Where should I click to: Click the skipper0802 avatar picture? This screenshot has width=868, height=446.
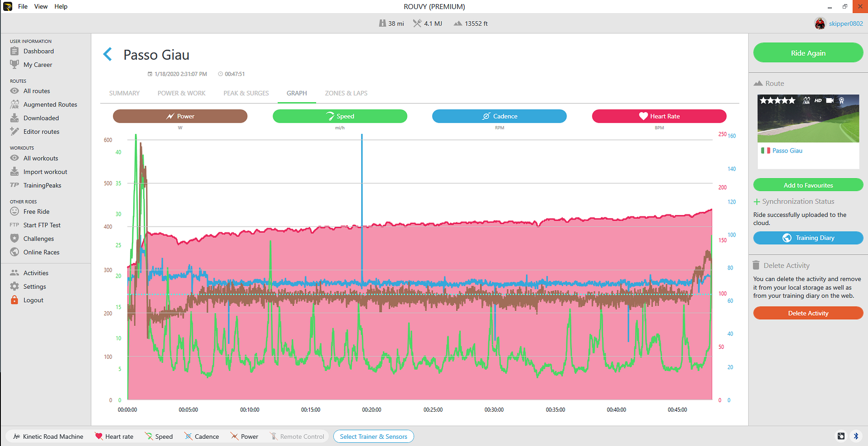tap(820, 24)
